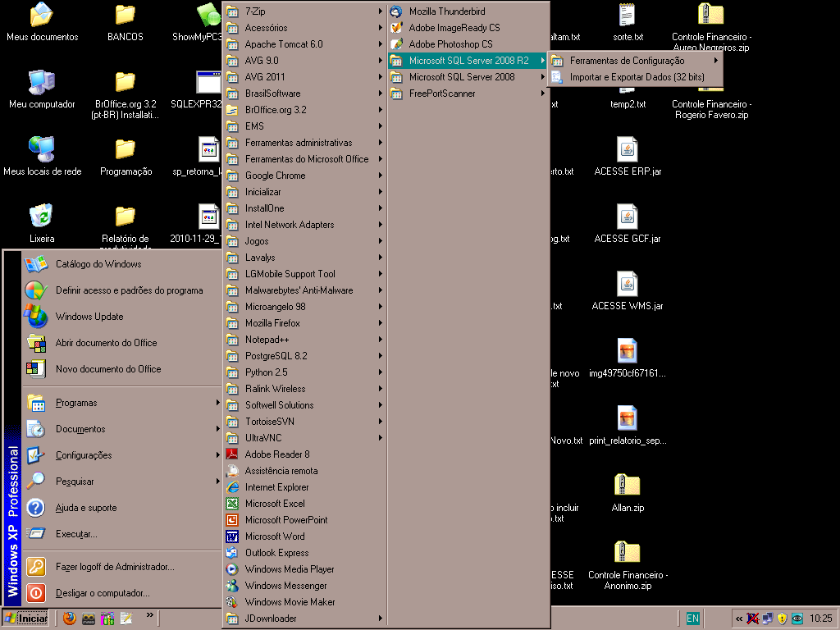Screen dimensions: 840x630
Task: Open Microsoft PowerPoint
Action: coord(304,519)
